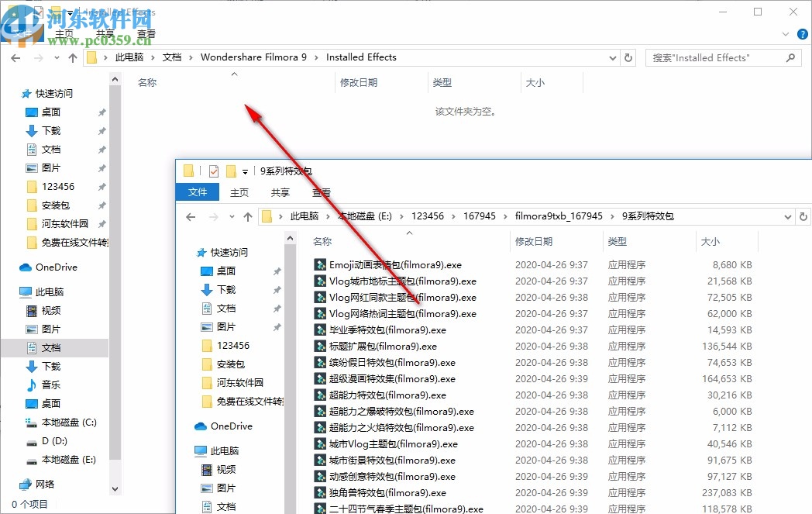Image resolution: width=812 pixels, height=514 pixels.
Task: Expand address bar history in 9系列特效包 window
Action: tap(787, 216)
